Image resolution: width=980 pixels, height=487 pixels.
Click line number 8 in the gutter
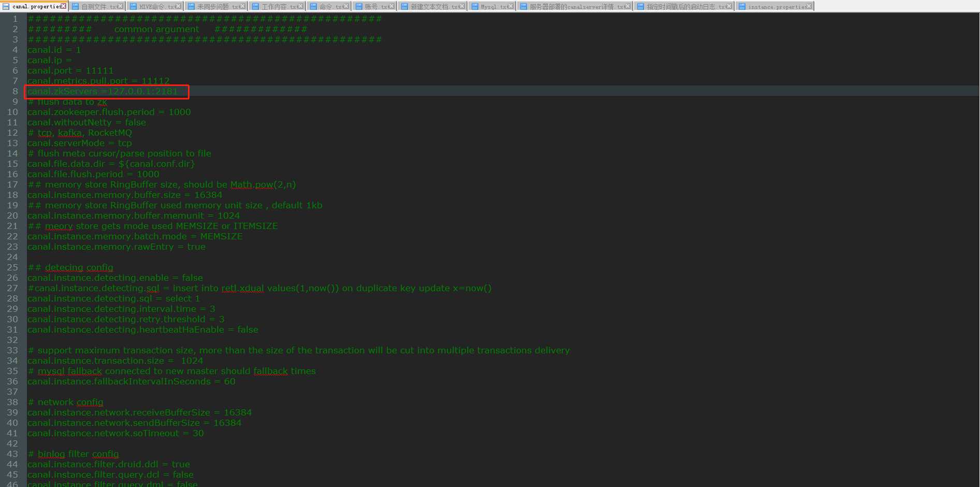pyautogui.click(x=15, y=91)
